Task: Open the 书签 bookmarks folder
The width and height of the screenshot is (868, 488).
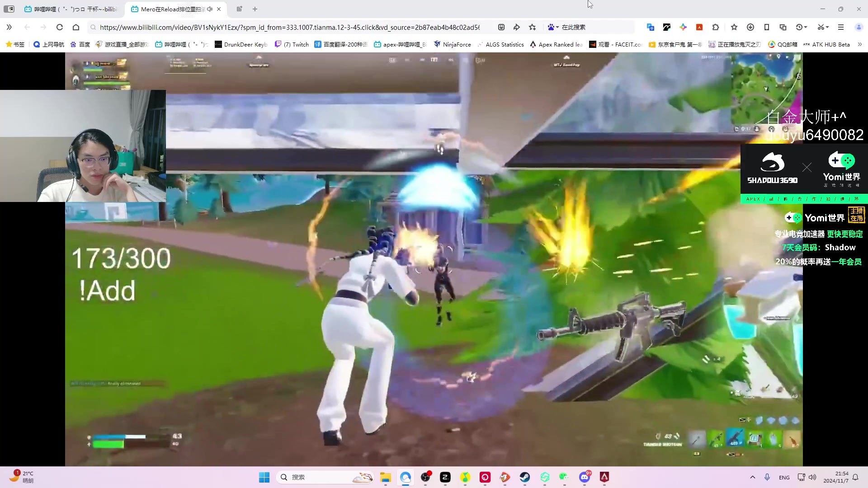Action: point(15,44)
